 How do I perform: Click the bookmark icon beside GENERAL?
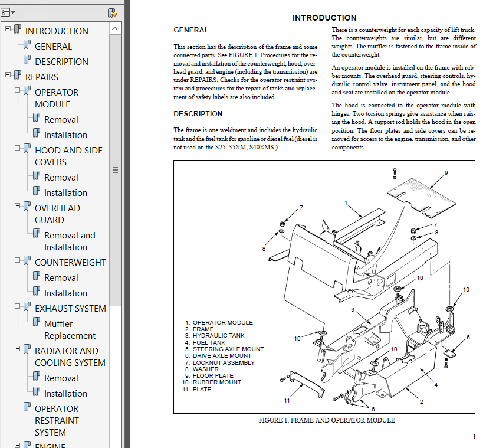(27, 45)
